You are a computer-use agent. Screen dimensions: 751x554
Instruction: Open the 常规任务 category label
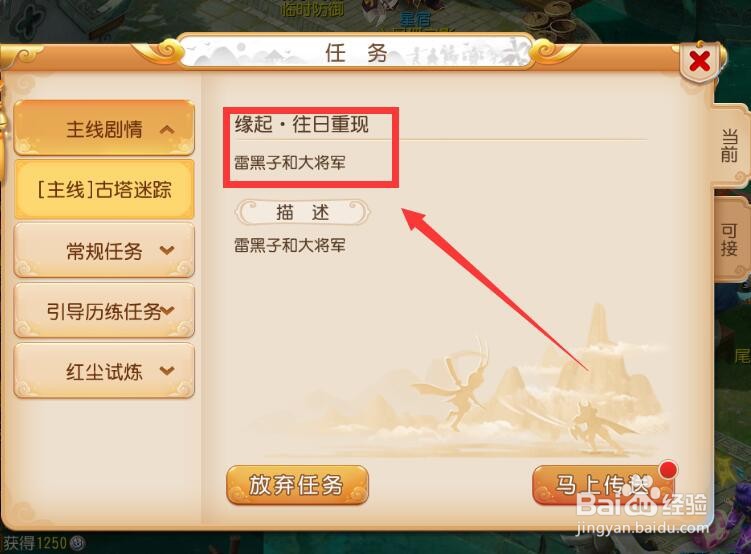pyautogui.click(x=104, y=250)
